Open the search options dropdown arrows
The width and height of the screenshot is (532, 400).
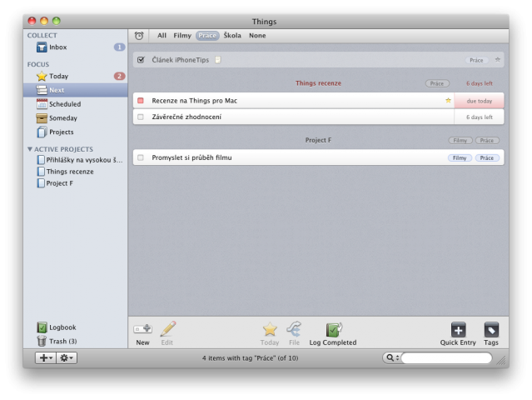point(397,357)
